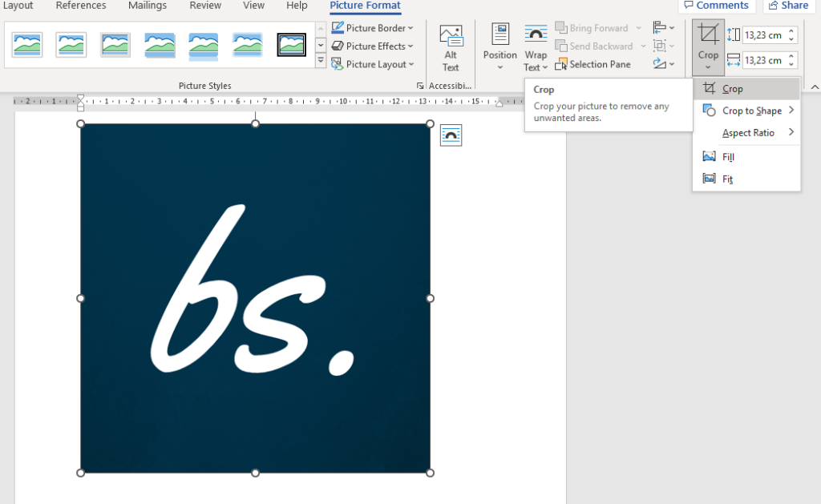
Task: Open the Review tab
Action: [205, 6]
